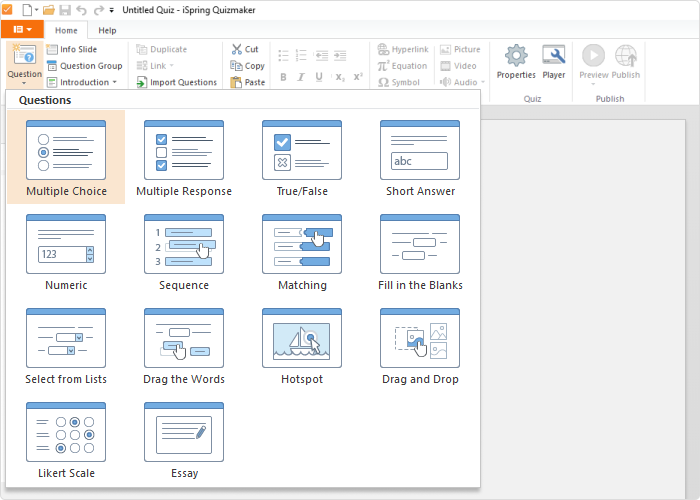Open the New document dropdown arrow
The height and width of the screenshot is (500, 700).
pyautogui.click(x=37, y=10)
